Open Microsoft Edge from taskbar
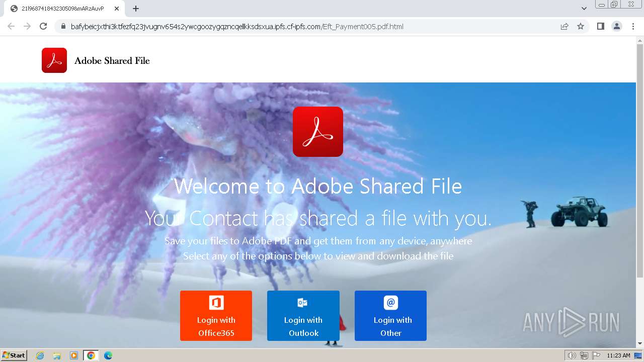The image size is (644, 362). coord(108,355)
